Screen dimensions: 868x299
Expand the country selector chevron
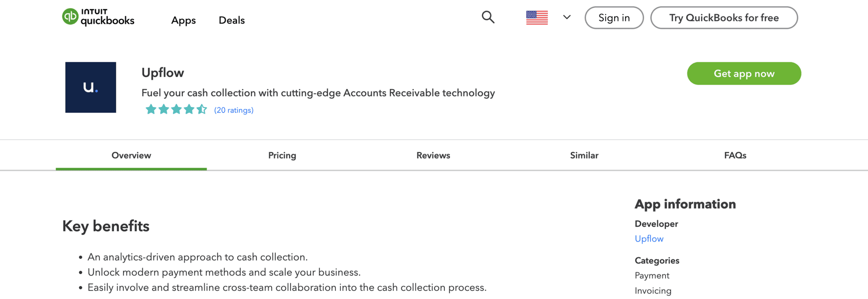566,17
